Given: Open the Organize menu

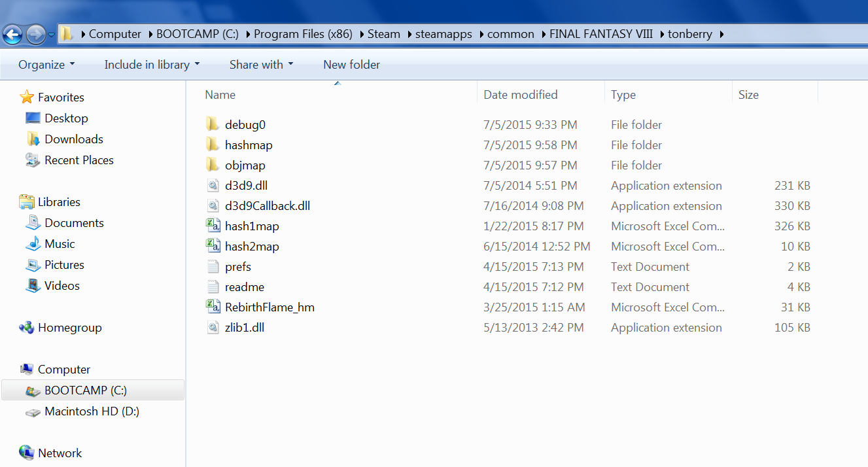Looking at the screenshot, I should (x=46, y=64).
